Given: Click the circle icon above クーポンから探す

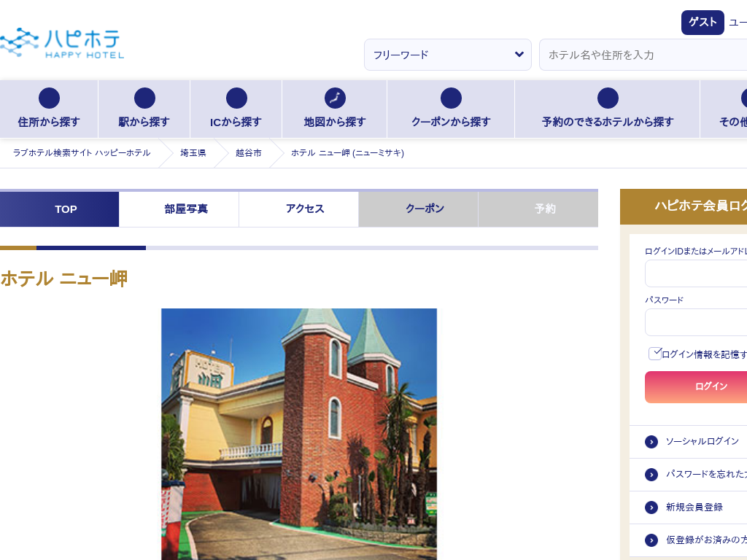Looking at the screenshot, I should tap(451, 98).
